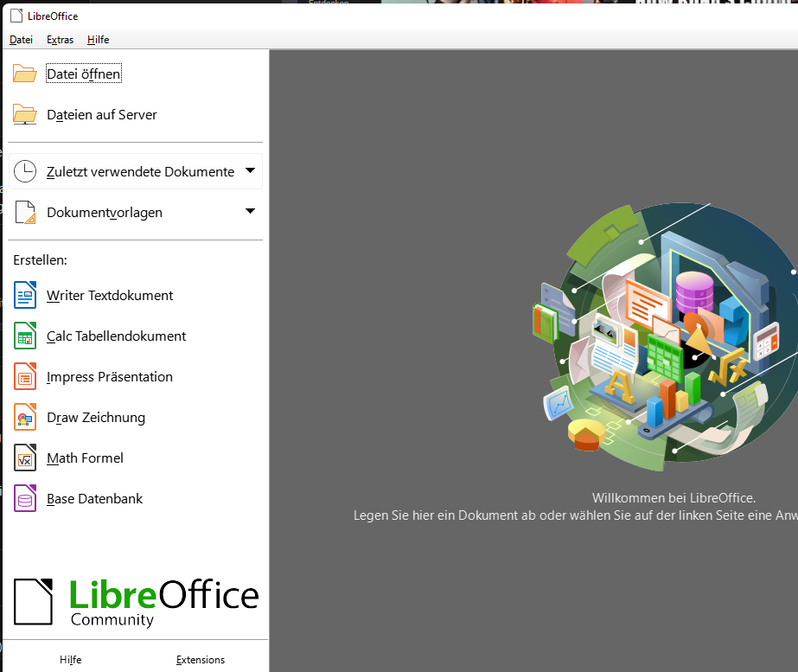
Task: Create a Base Datenbank
Action: pos(93,498)
